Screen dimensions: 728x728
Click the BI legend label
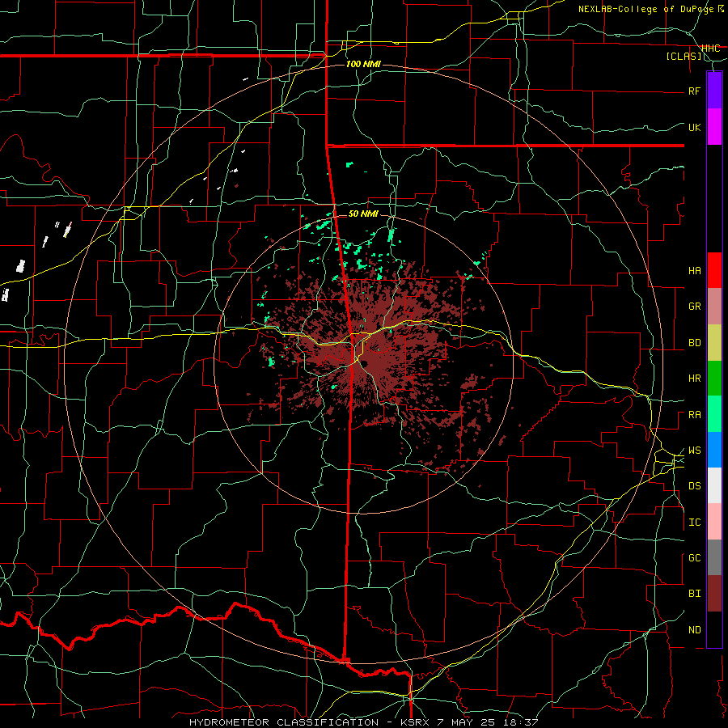(694, 594)
